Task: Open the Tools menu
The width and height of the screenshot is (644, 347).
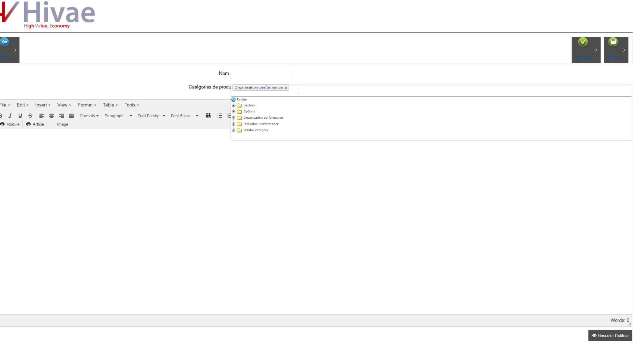Action: pos(132,105)
